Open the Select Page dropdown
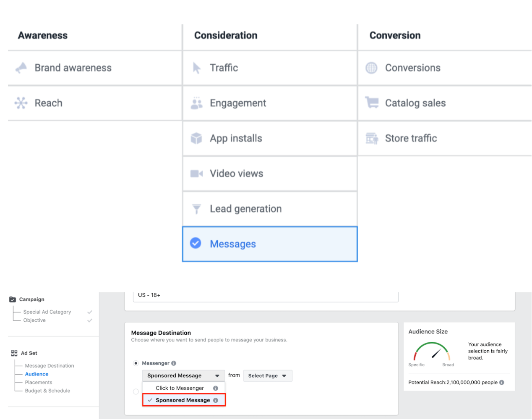The image size is (532, 420). 267,375
